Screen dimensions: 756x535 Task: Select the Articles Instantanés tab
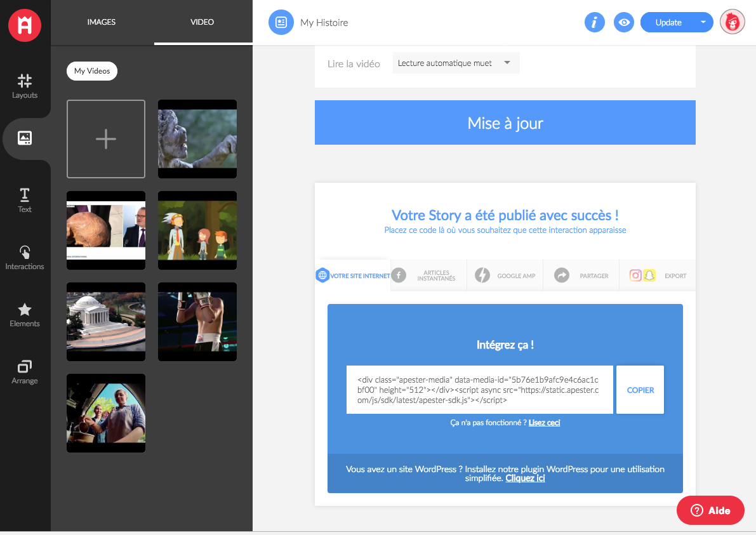[x=428, y=275]
